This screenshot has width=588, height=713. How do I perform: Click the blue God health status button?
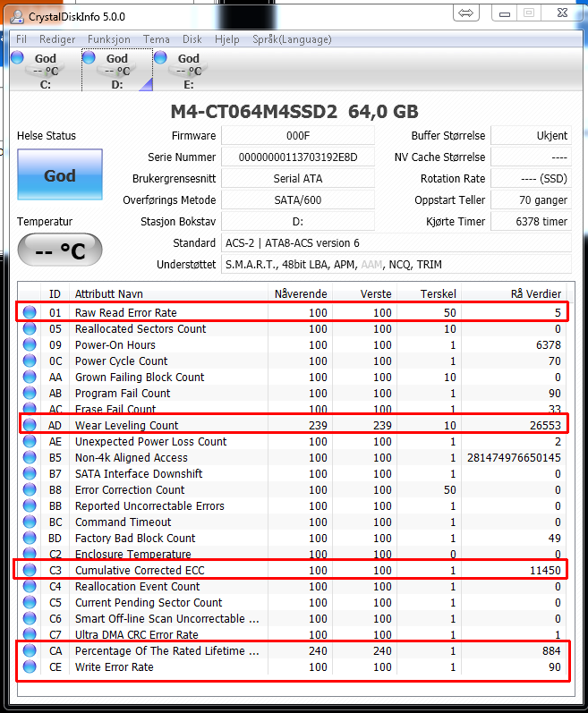pos(60,174)
